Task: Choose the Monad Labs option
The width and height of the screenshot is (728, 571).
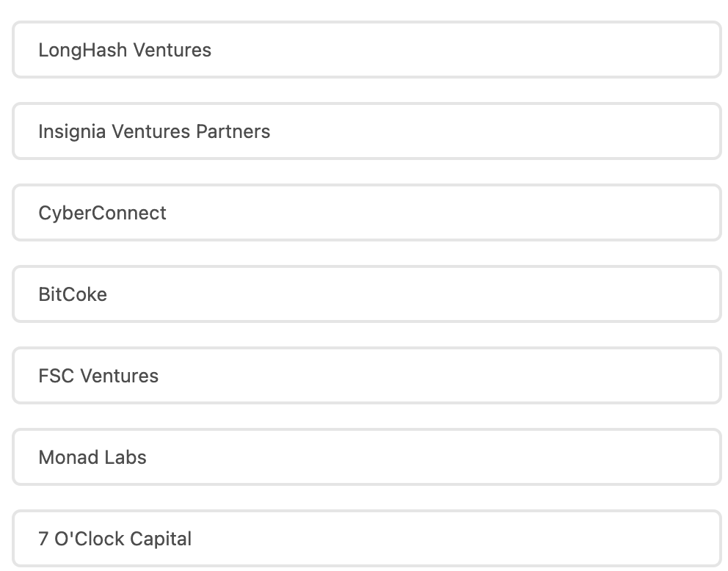Action: [367, 457]
